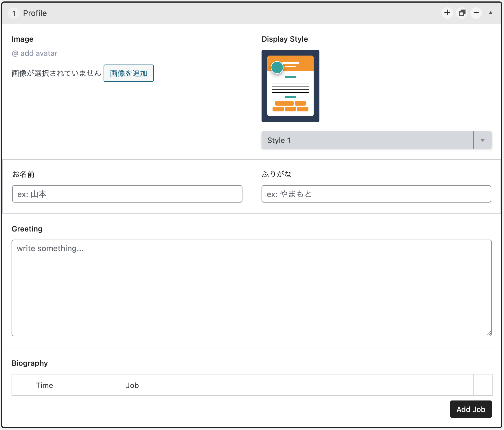Collapse the Profile panel with the triangle arrow

pos(491,13)
